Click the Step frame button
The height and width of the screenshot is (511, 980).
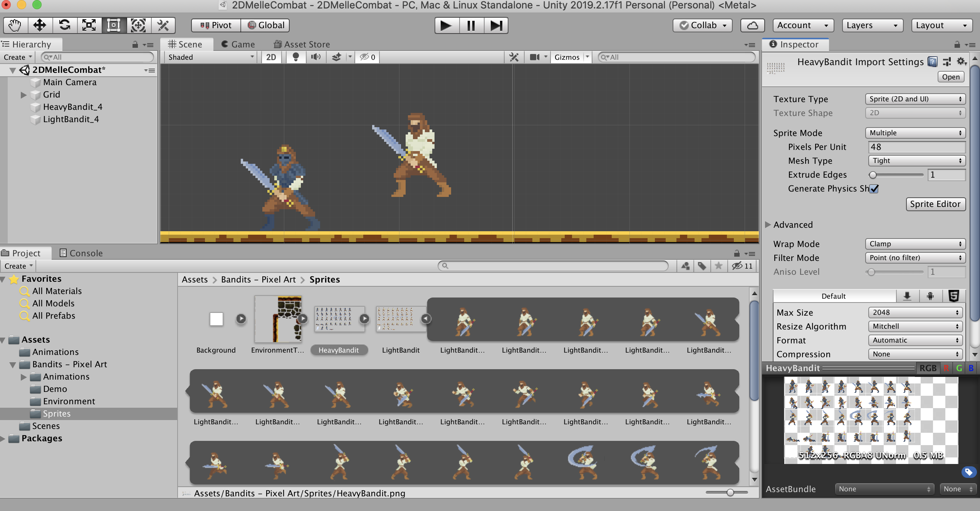[496, 25]
